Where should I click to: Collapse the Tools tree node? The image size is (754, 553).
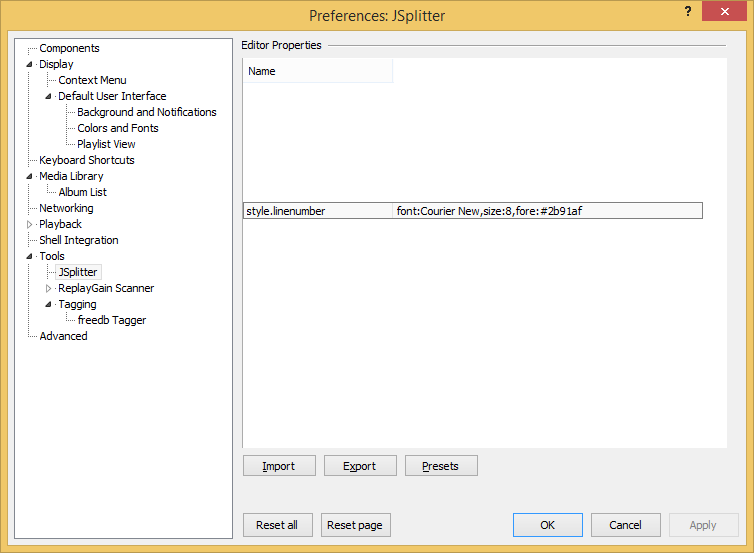coord(29,256)
